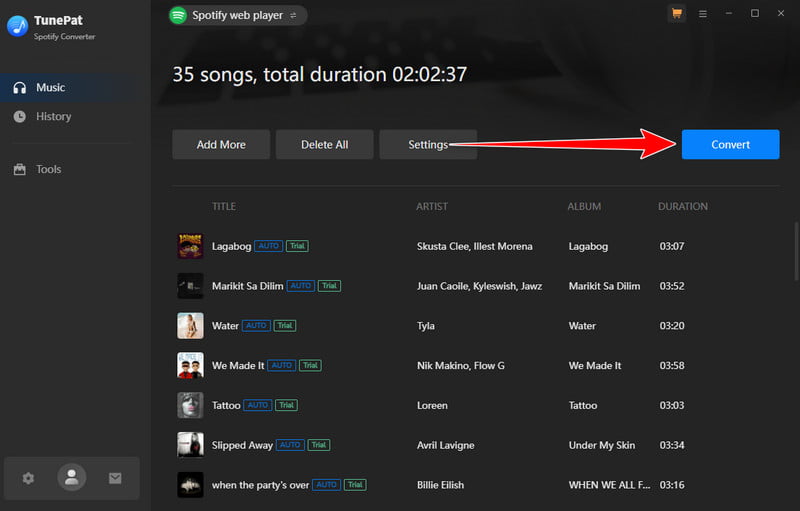
Task: Select the song title Lagabog
Action: 231,246
